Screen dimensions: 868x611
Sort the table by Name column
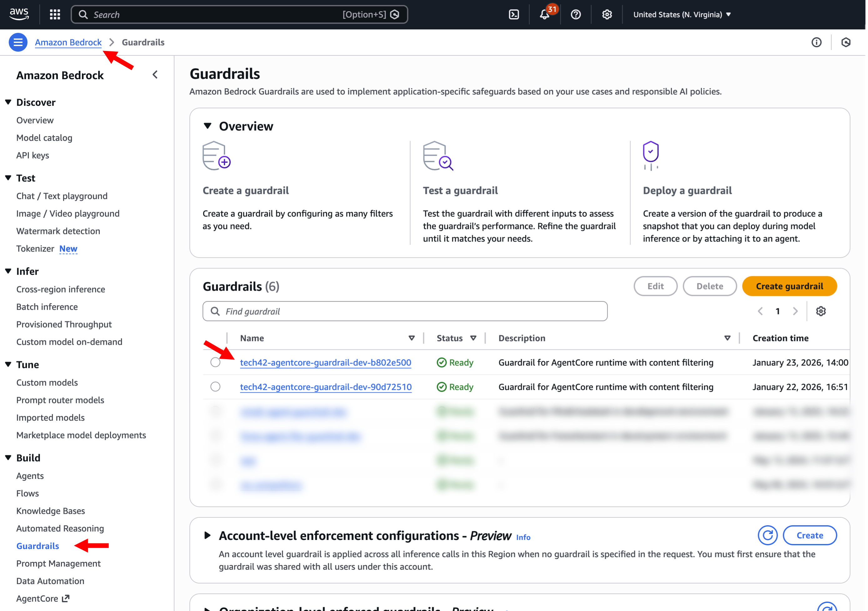412,338
